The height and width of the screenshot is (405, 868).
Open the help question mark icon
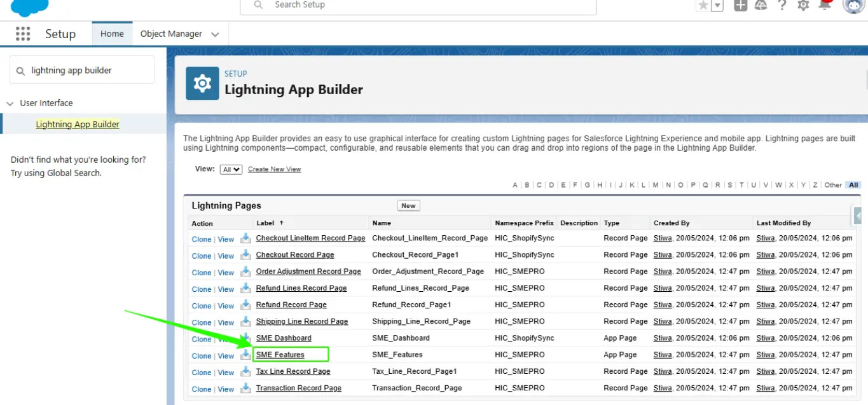(x=782, y=5)
